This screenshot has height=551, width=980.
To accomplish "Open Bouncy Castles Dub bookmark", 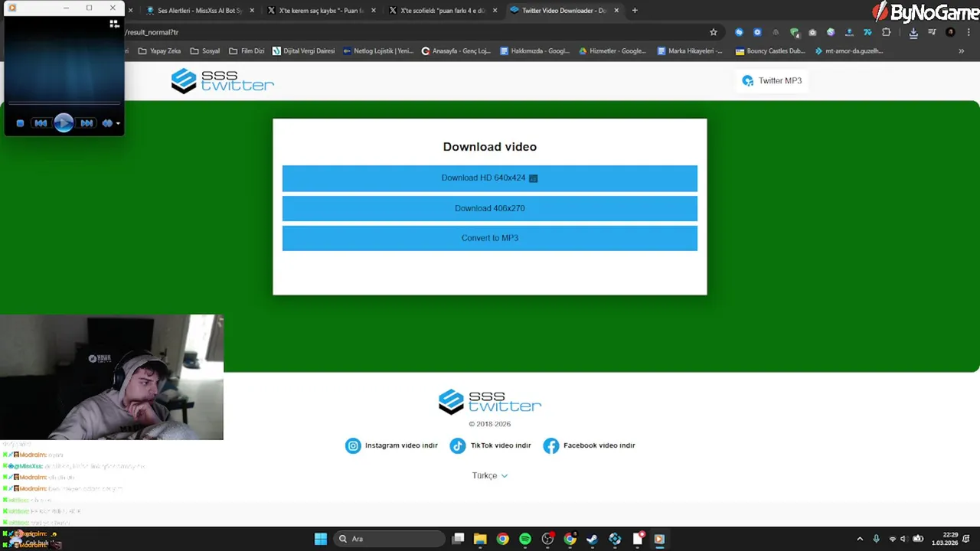I will (769, 51).
